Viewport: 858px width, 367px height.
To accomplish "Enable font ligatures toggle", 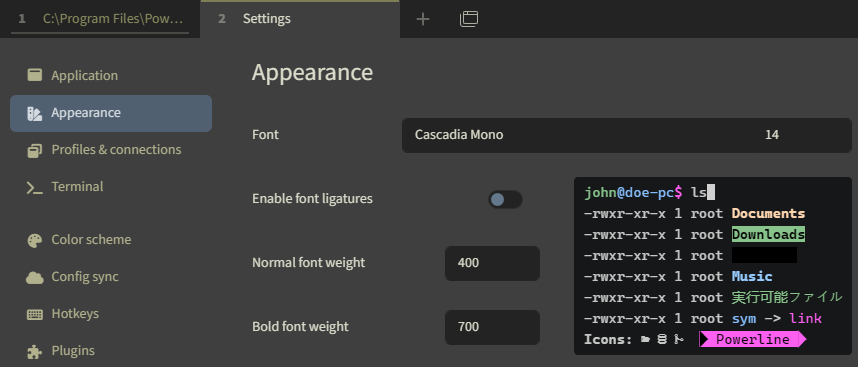I will click(505, 200).
